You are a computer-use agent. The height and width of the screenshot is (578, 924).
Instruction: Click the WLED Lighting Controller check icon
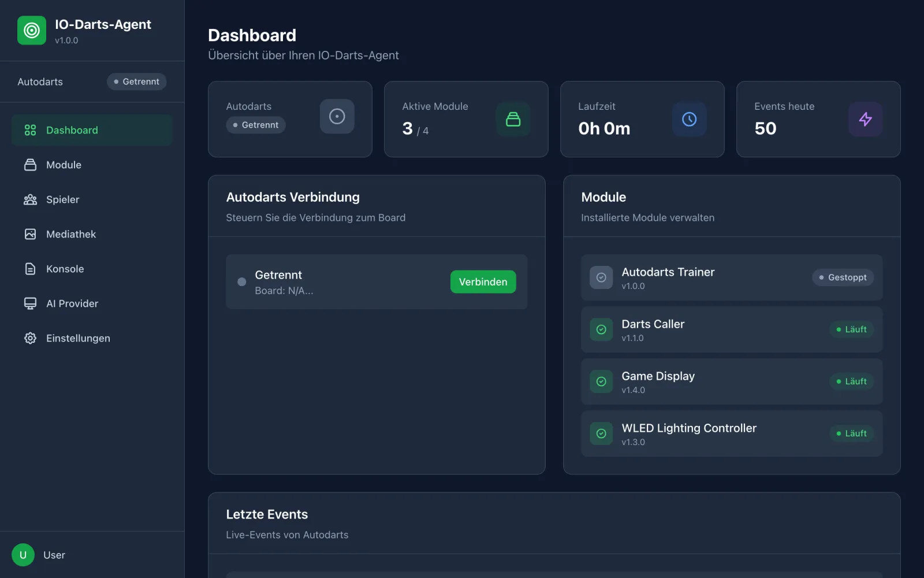[601, 433]
